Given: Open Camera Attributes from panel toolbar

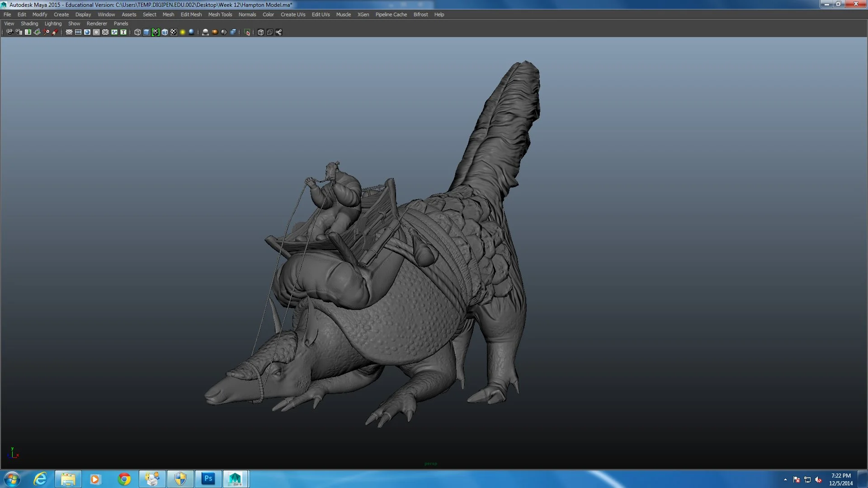Looking at the screenshot, I should (x=19, y=32).
